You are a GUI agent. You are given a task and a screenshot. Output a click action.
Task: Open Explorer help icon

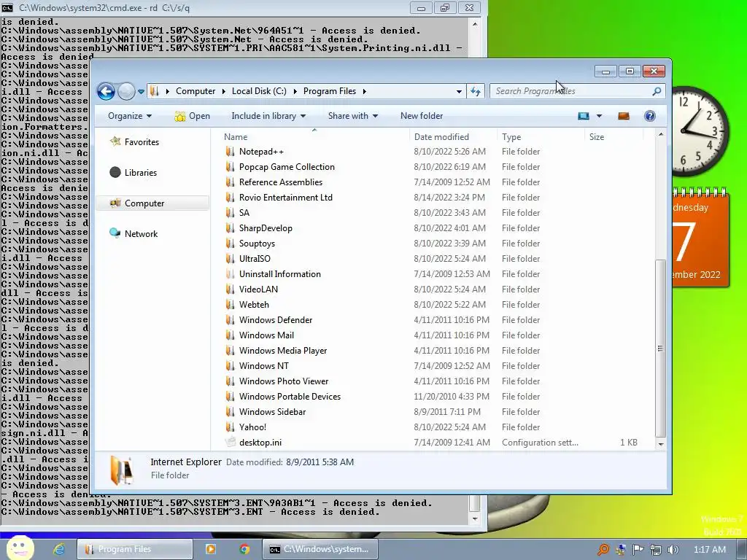point(650,116)
